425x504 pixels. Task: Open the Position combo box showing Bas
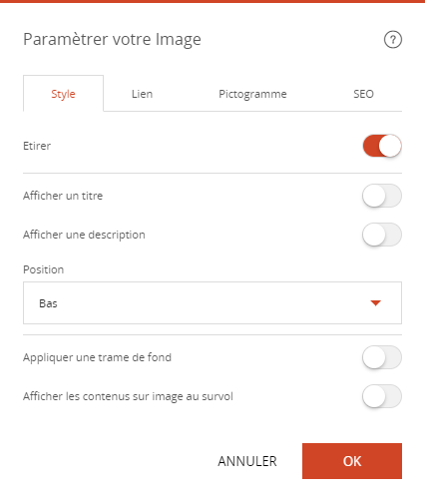click(212, 302)
